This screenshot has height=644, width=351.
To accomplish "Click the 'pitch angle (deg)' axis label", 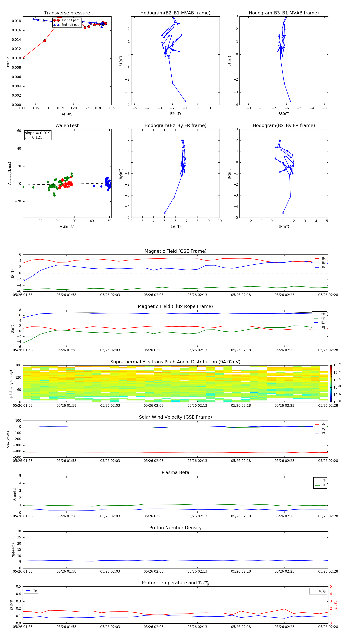I will (x=11, y=384).
